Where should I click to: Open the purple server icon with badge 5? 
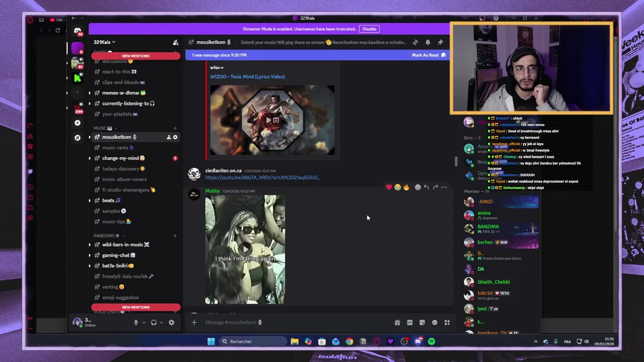click(x=77, y=49)
